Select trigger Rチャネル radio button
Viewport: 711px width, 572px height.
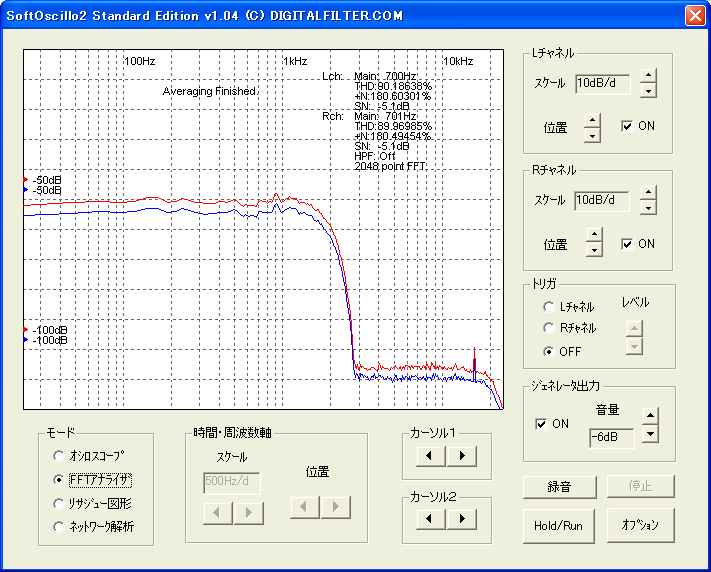(x=549, y=328)
